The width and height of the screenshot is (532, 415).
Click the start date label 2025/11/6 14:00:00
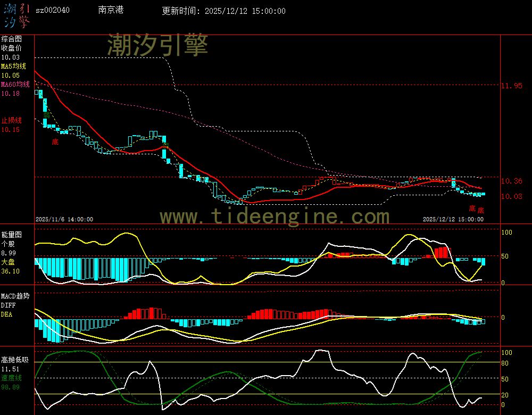[64, 219]
